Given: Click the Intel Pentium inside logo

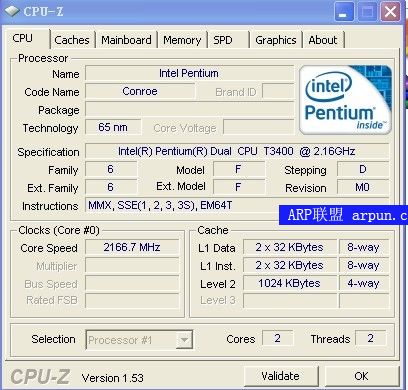Looking at the screenshot, I should click(345, 100).
